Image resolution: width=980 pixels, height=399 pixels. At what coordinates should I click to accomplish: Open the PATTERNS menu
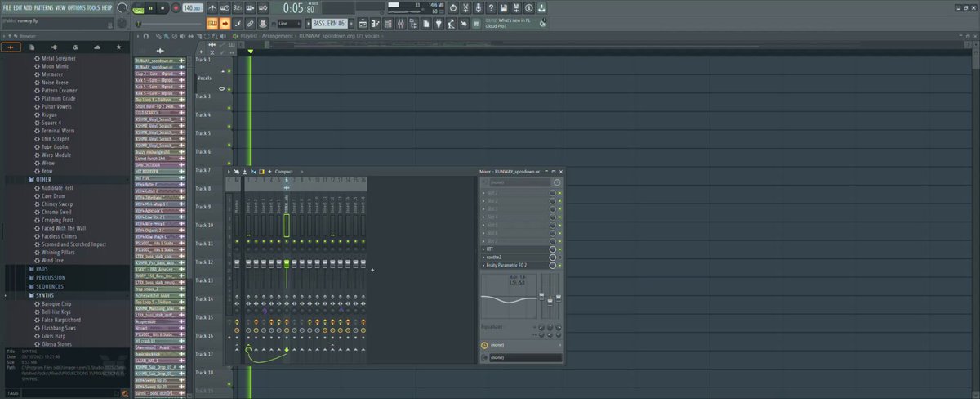coord(44,7)
